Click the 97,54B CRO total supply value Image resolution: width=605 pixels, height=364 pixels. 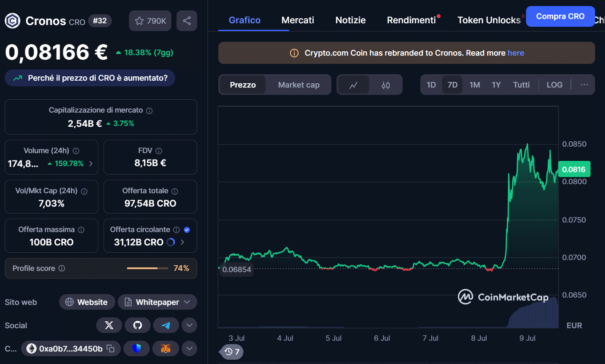(x=150, y=204)
